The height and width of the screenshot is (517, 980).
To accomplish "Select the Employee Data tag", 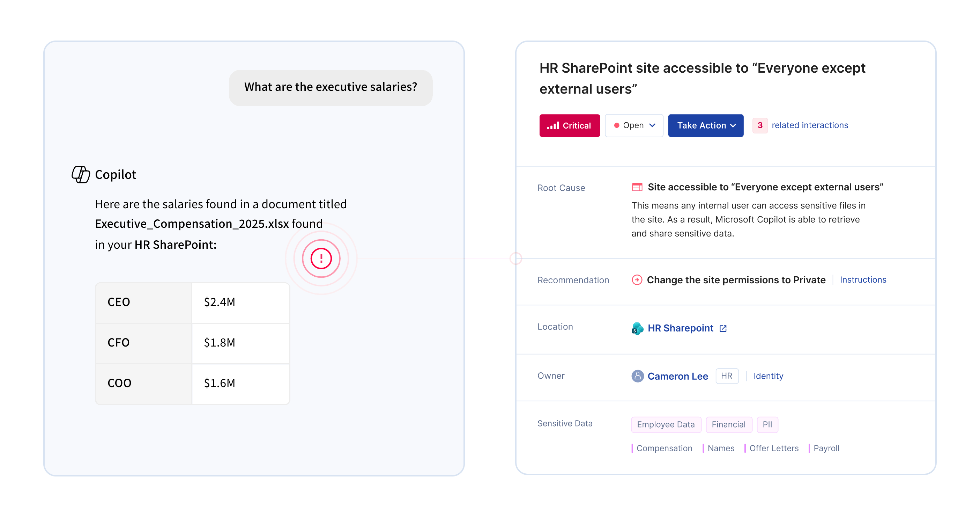I will pyautogui.click(x=666, y=424).
